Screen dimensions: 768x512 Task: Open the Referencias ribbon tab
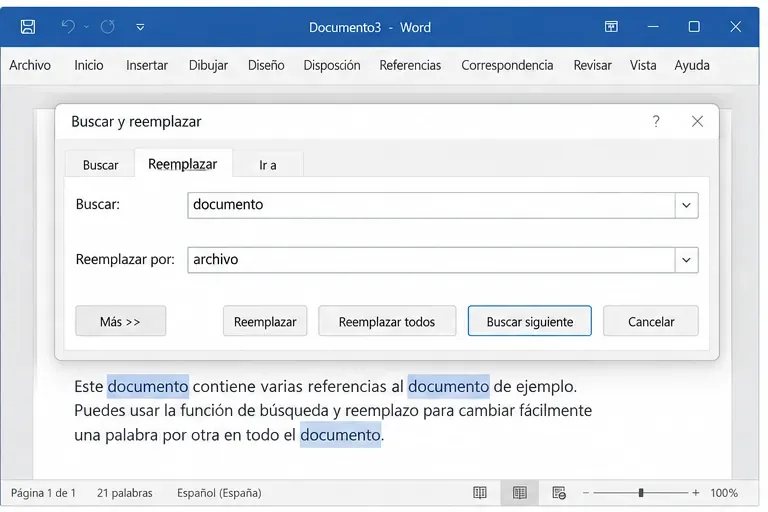click(x=410, y=65)
